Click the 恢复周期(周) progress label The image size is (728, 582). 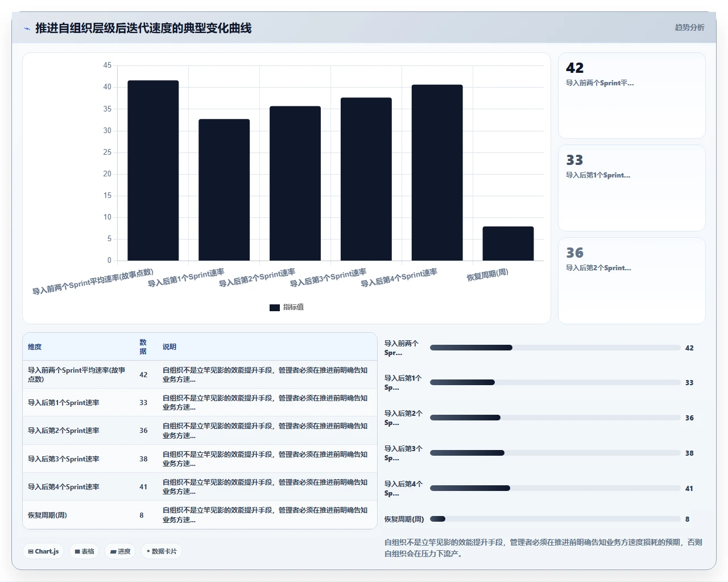click(404, 519)
